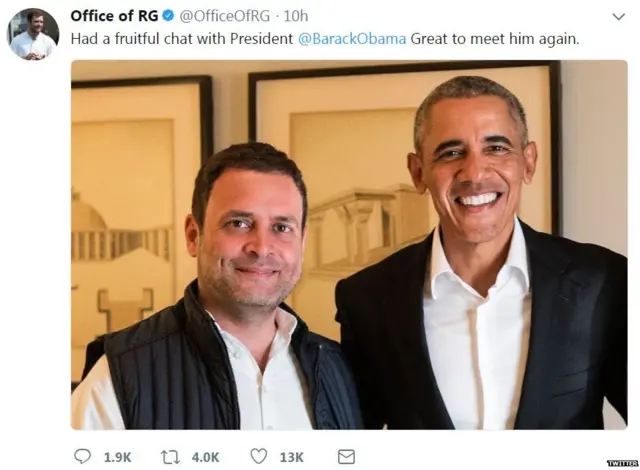
Task: Share via the envelope message icon
Action: tap(346, 456)
